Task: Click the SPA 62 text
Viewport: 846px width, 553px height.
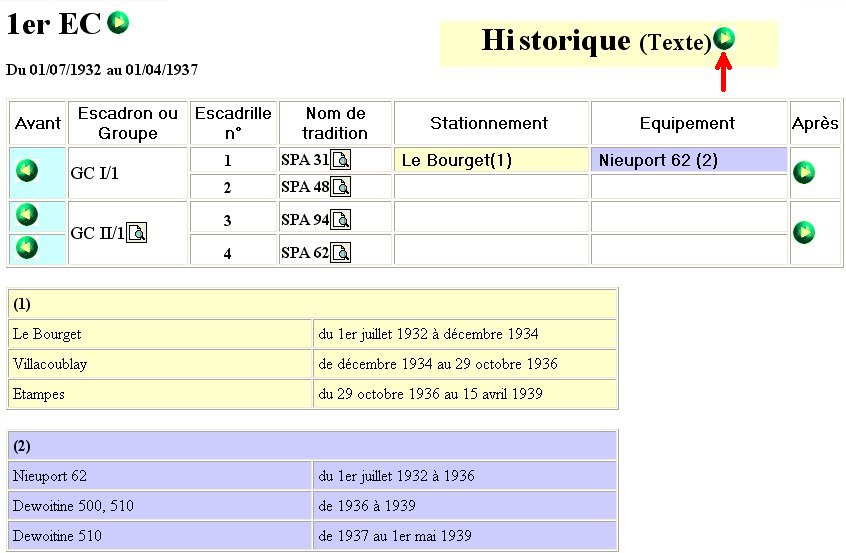Action: coord(305,252)
